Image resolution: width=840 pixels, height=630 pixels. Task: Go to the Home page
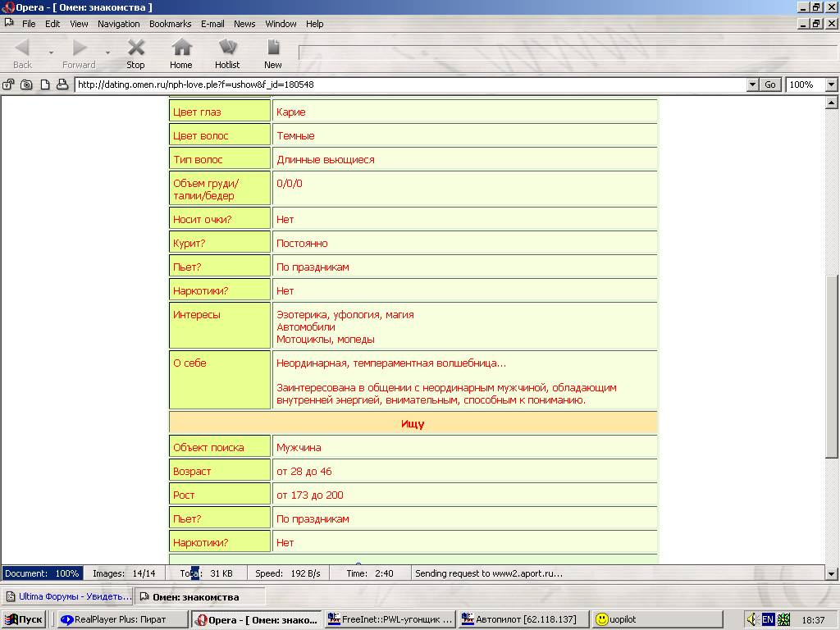click(181, 53)
